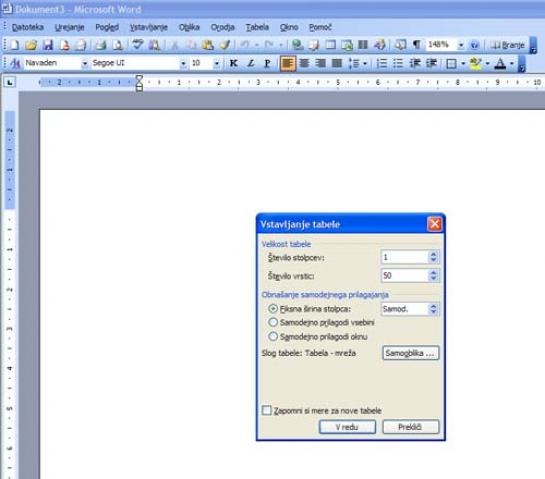545x479 pixels.
Task: Click the Število stolpcev input field
Action: click(x=405, y=257)
